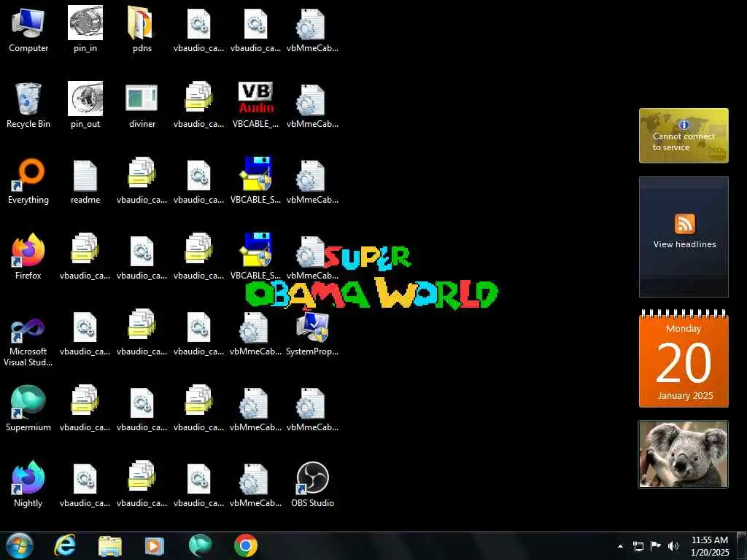Select the readme text file
The height and width of the screenshot is (560, 747).
85,182
